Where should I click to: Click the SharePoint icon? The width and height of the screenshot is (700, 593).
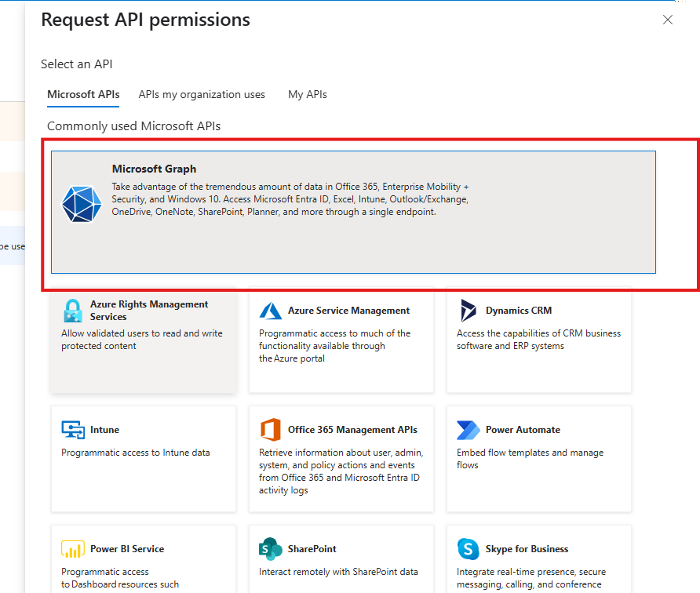coord(270,549)
